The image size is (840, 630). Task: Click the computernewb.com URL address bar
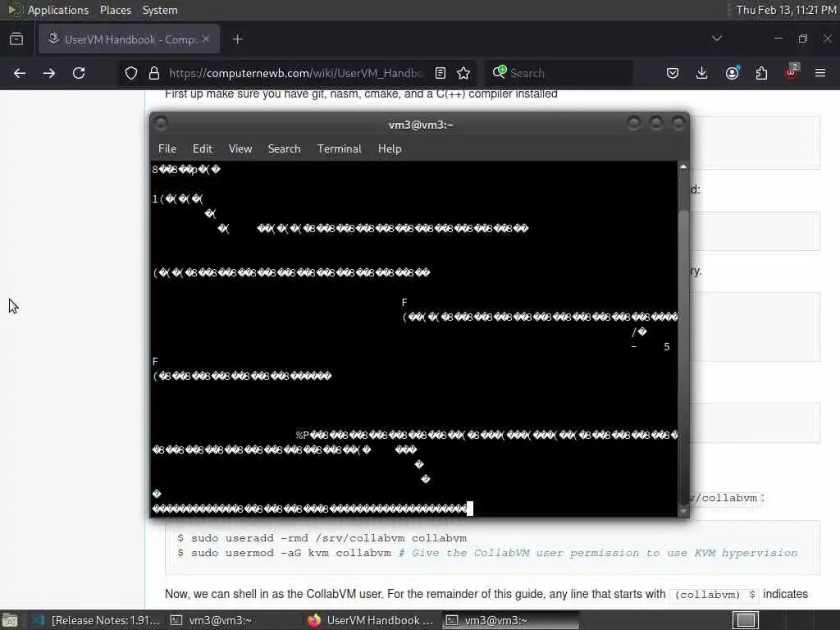[x=295, y=73]
